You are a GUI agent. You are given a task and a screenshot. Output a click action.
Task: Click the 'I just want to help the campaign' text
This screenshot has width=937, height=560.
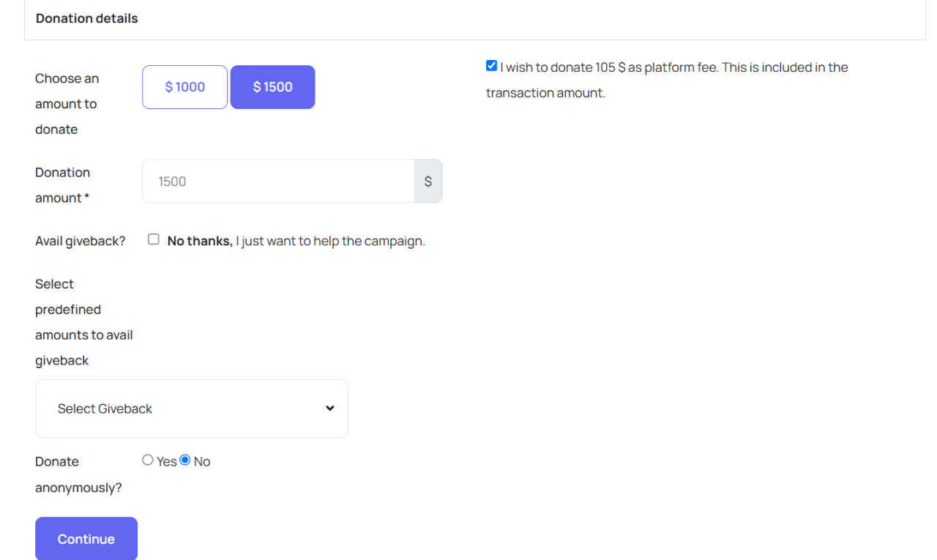(330, 241)
